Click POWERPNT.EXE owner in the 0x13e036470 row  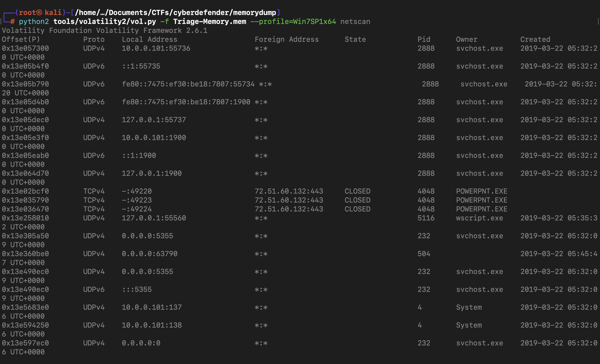click(x=482, y=209)
